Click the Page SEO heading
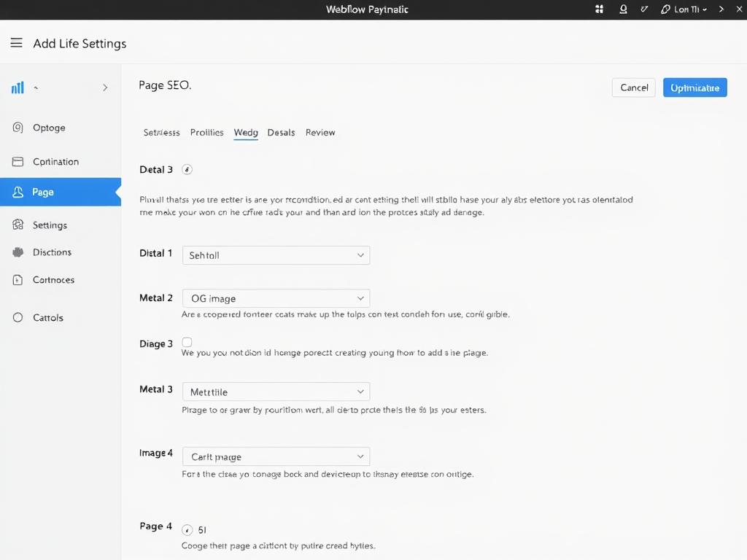Image resolution: width=747 pixels, height=560 pixels. coord(165,85)
